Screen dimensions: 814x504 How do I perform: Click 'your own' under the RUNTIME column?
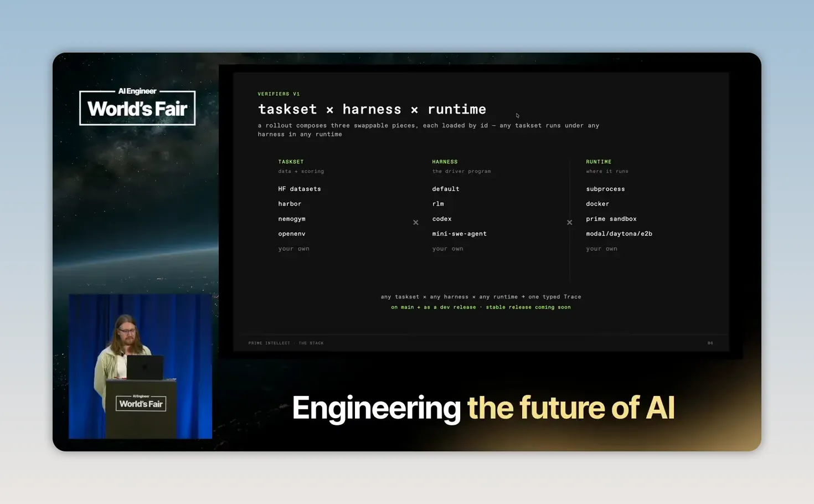[601, 249]
